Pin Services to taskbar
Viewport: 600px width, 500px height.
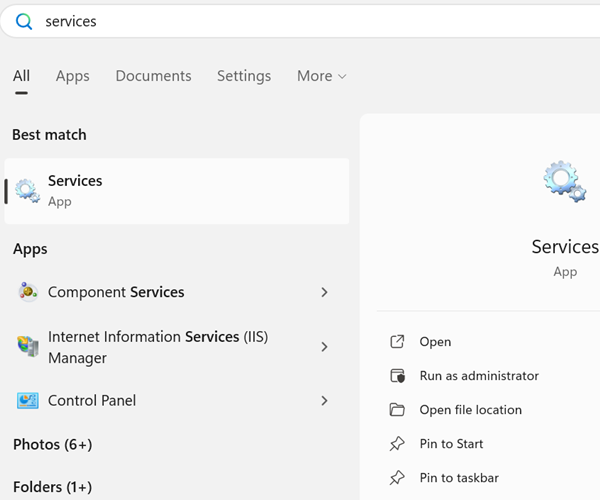tap(459, 478)
